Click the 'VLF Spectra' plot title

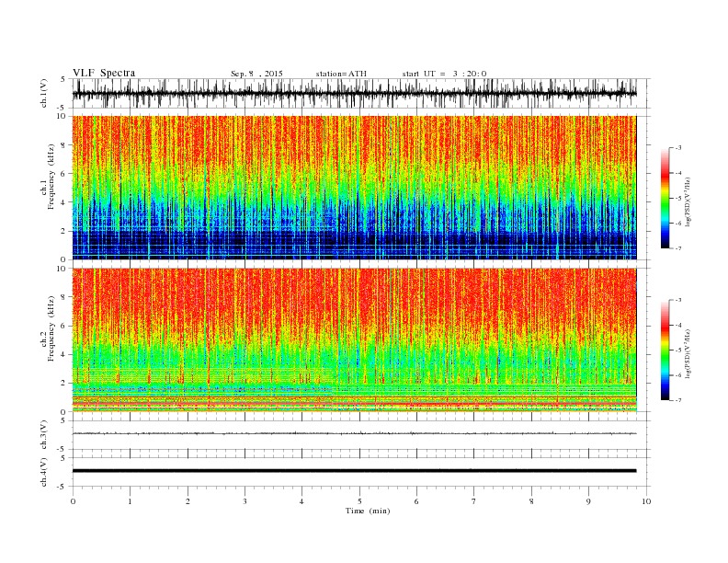coord(104,73)
